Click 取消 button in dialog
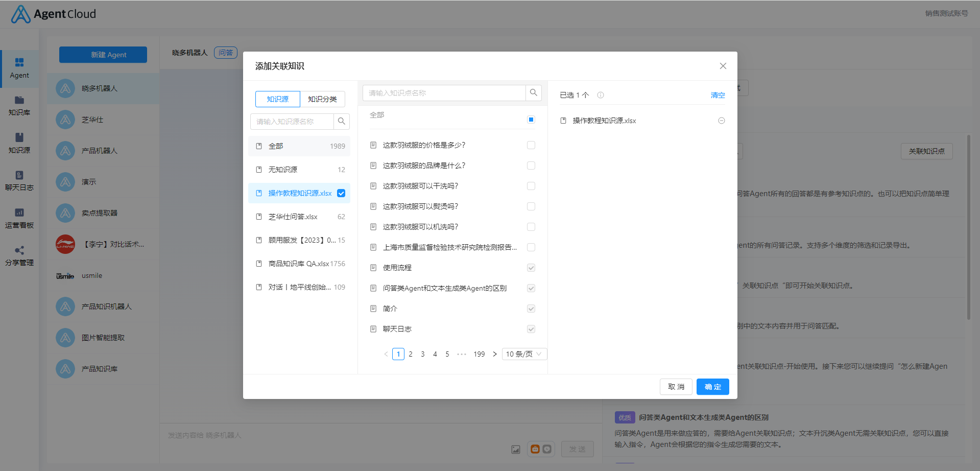 point(676,387)
